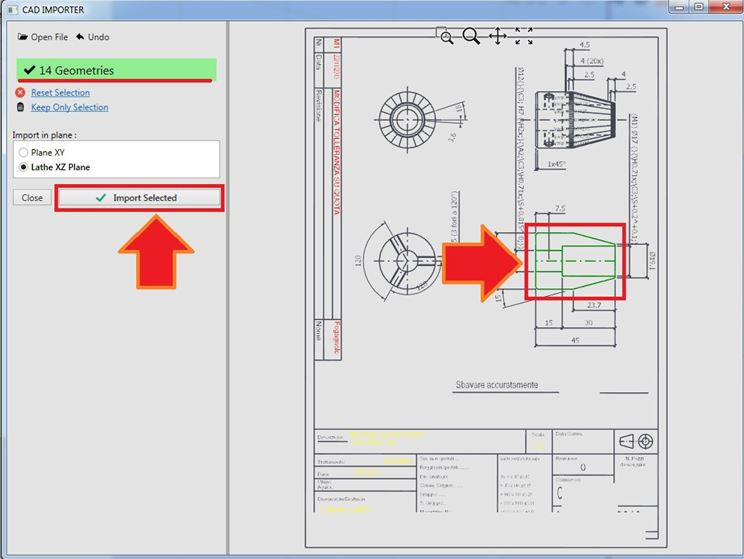Image resolution: width=744 pixels, height=559 pixels.
Task: Activate the pan move arrows icon
Action: (x=497, y=36)
